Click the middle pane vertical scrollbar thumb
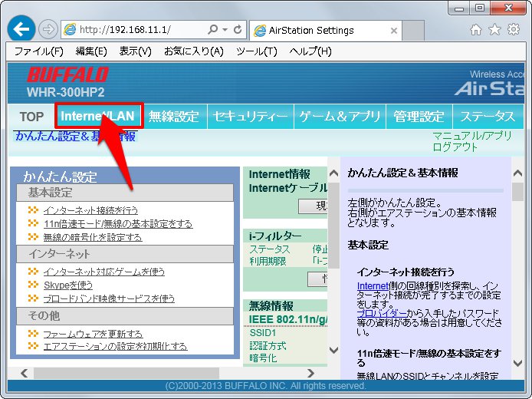The height and width of the screenshot is (399, 532). (334, 226)
